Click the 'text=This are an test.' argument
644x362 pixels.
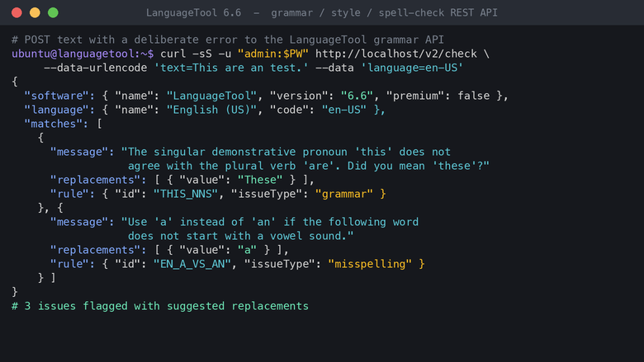[x=231, y=68]
